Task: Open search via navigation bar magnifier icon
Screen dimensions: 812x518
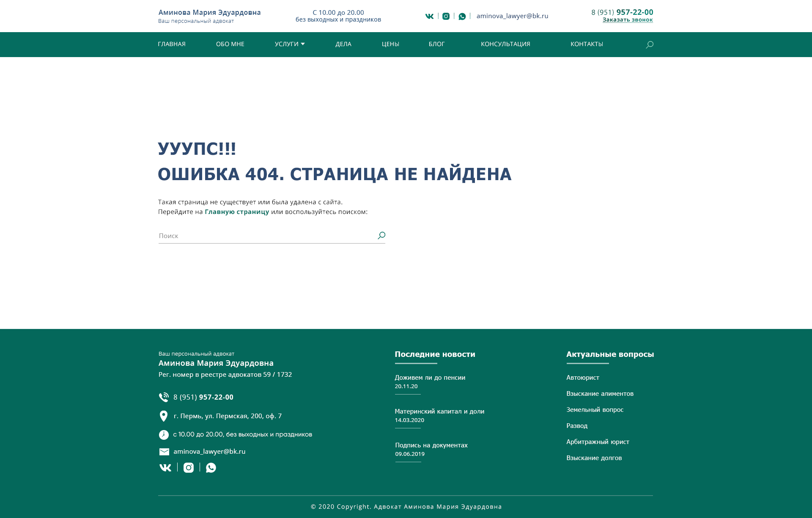Action: (x=650, y=45)
